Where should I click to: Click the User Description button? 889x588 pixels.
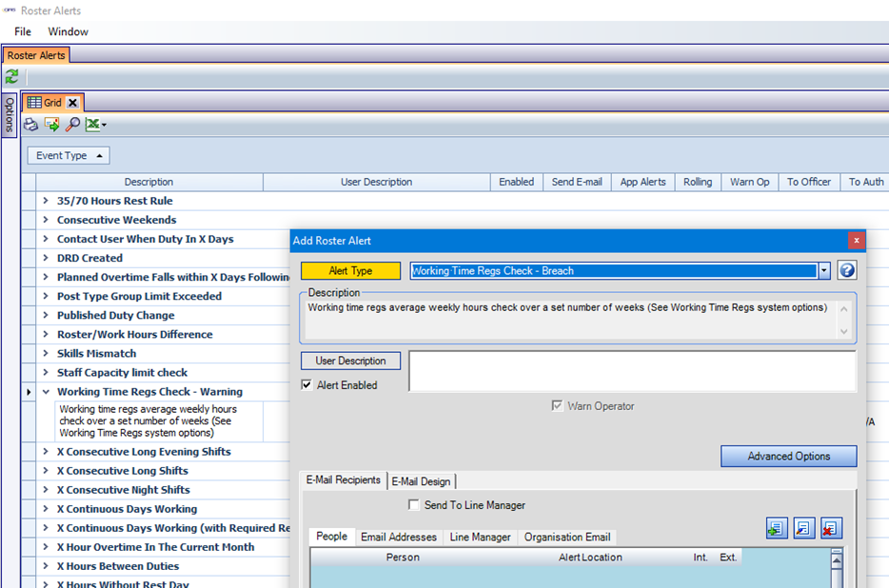[x=350, y=361]
